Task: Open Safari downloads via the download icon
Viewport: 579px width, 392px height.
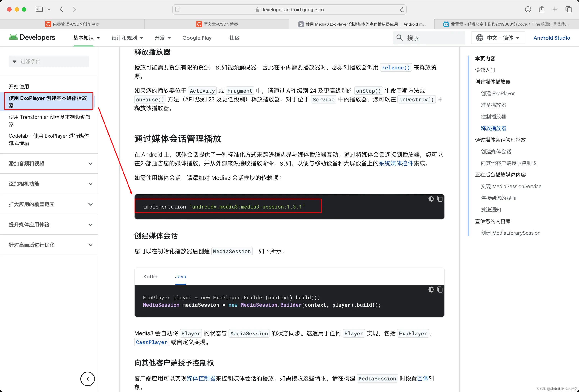Action: click(528, 9)
